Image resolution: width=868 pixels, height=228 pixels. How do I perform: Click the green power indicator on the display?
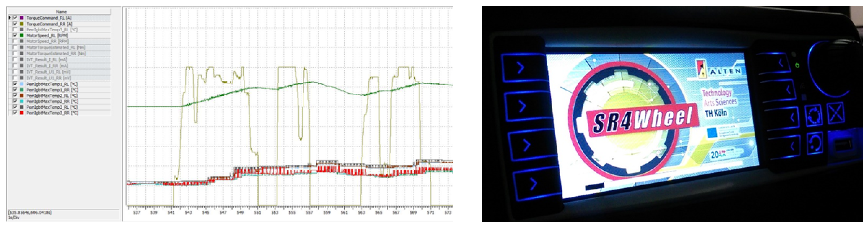pos(797,66)
